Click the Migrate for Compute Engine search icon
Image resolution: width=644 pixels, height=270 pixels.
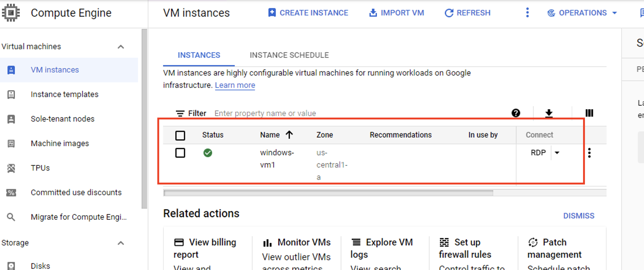click(11, 217)
